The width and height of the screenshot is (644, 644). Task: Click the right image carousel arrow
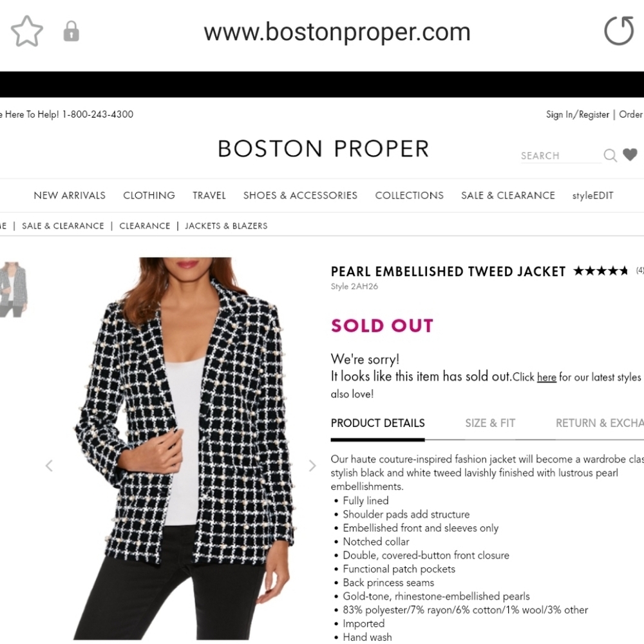click(312, 466)
